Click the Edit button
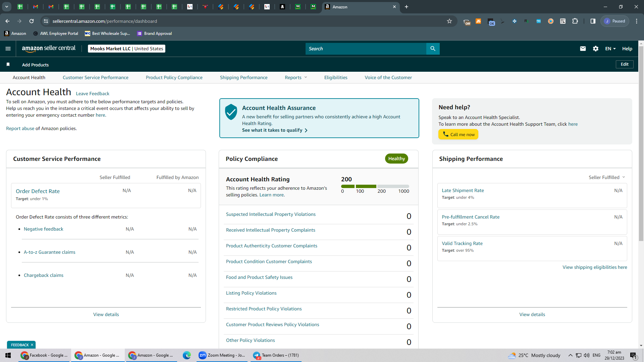 coord(625,64)
